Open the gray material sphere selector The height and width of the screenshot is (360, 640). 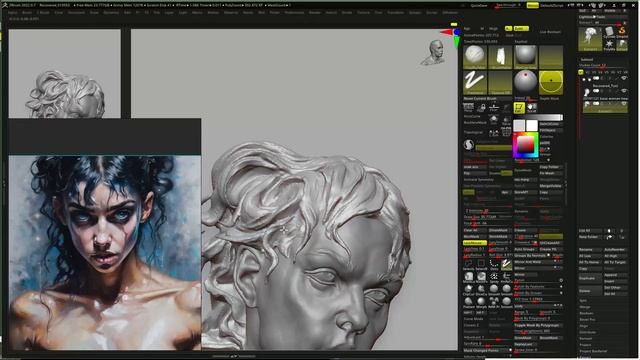point(525,57)
